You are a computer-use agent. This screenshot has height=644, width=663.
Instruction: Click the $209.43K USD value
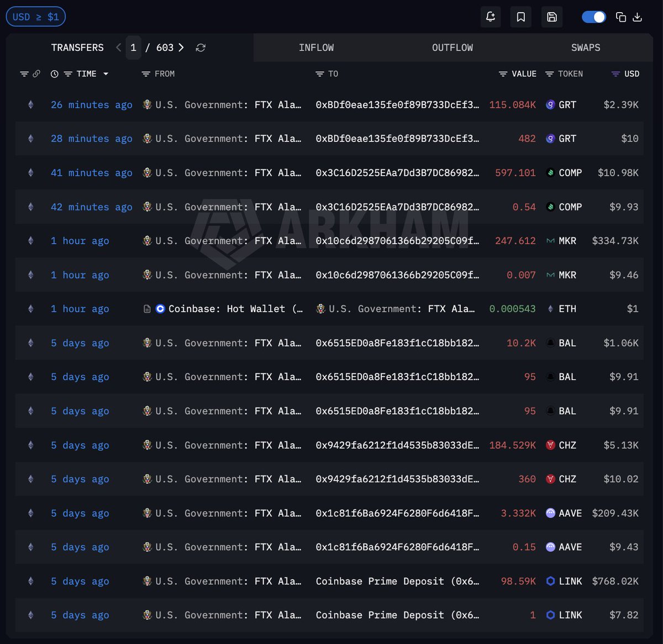click(615, 513)
